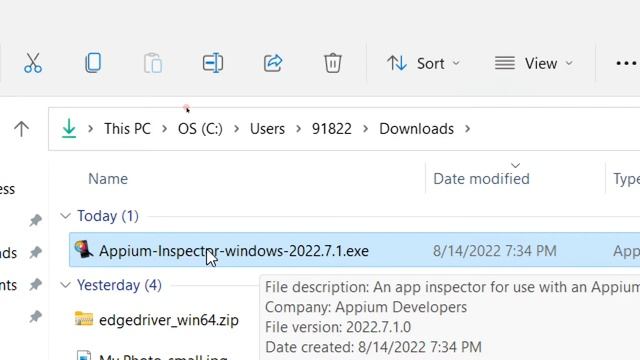Select Users in breadcrumb path
This screenshot has height=360, width=640.
coord(267,129)
